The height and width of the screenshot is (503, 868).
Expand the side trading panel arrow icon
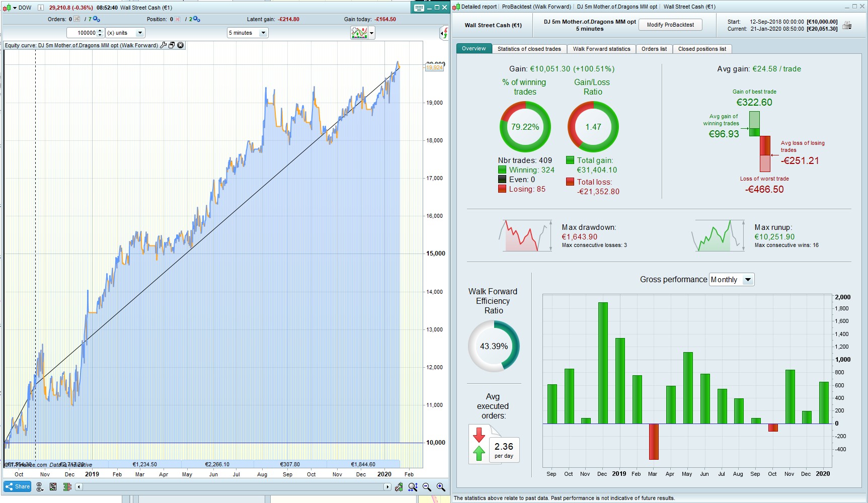[x=444, y=33]
